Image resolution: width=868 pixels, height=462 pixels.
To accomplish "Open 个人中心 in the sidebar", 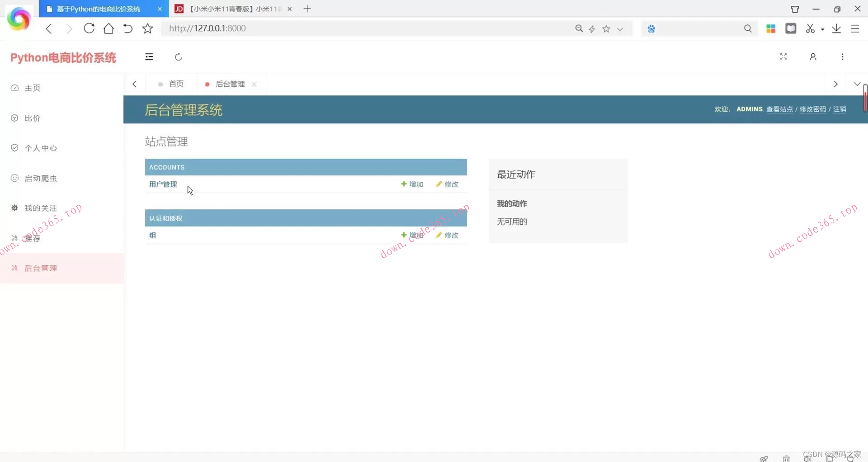I will pos(62,148).
